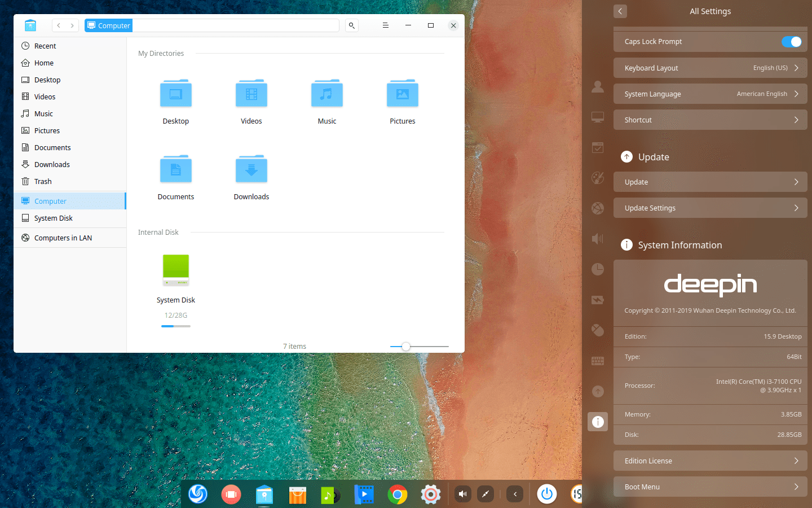The image size is (812, 508).
Task: Open Display settings icon
Action: pos(598,117)
